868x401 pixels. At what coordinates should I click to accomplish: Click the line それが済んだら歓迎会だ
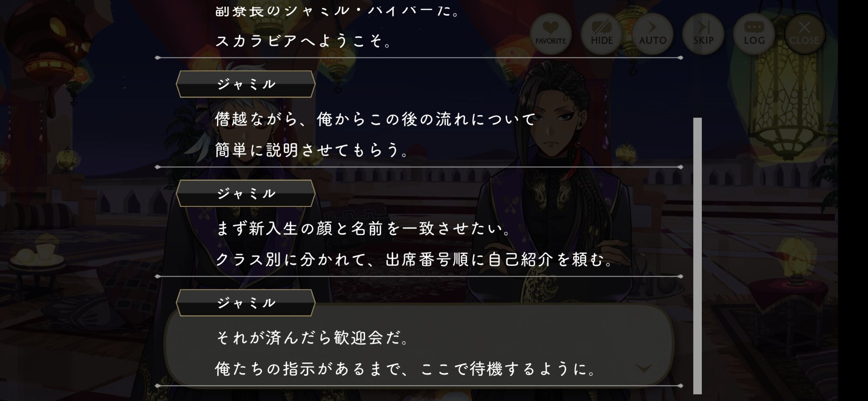point(312,338)
